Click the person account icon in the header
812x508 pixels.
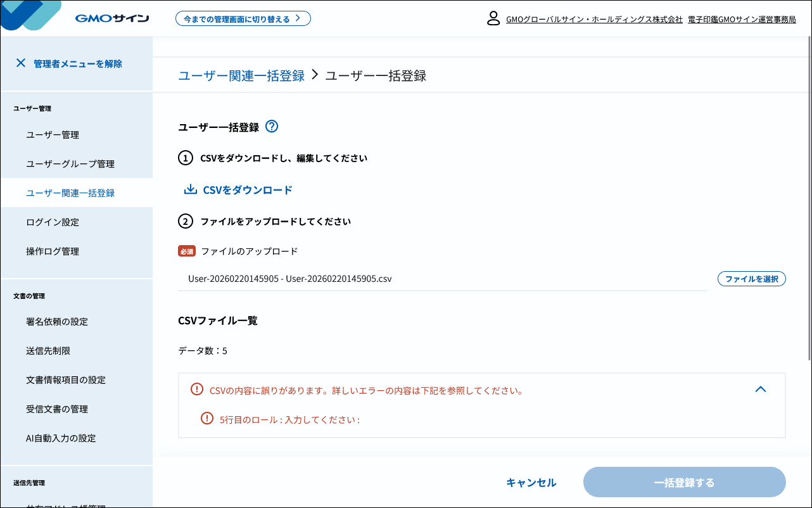(493, 18)
